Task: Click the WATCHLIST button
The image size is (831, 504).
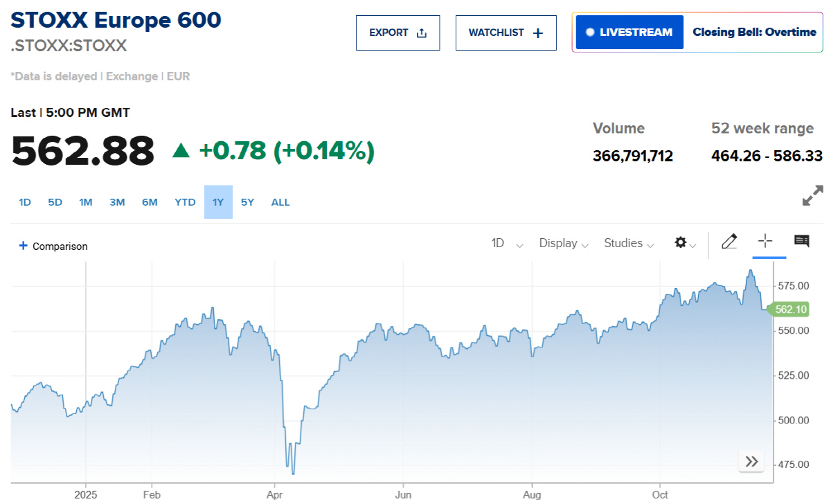Action: [x=506, y=32]
